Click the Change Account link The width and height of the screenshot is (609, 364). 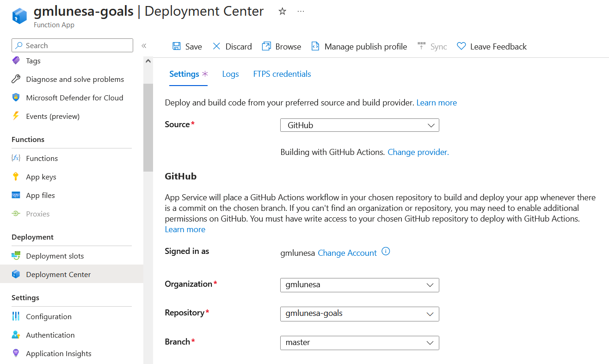(x=347, y=253)
